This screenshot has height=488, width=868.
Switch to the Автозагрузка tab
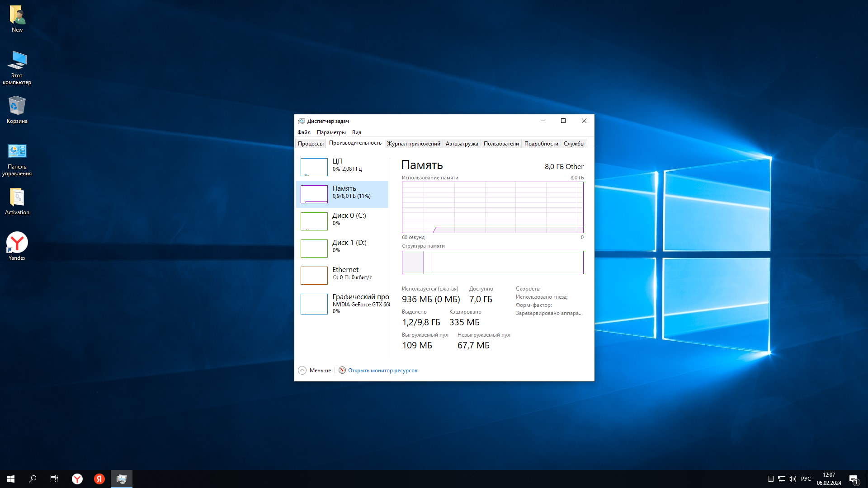coord(462,144)
